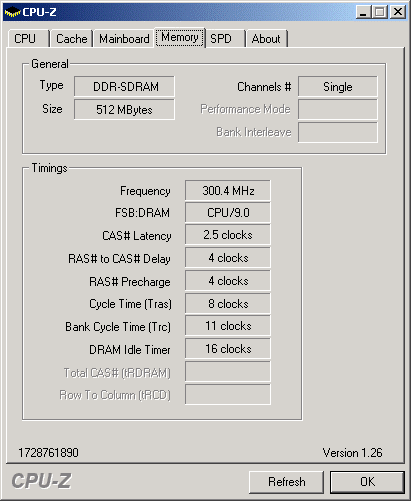This screenshot has width=411, height=501.
Task: Click the 11 clocks Bank Cycle Time field
Action: [x=228, y=326]
